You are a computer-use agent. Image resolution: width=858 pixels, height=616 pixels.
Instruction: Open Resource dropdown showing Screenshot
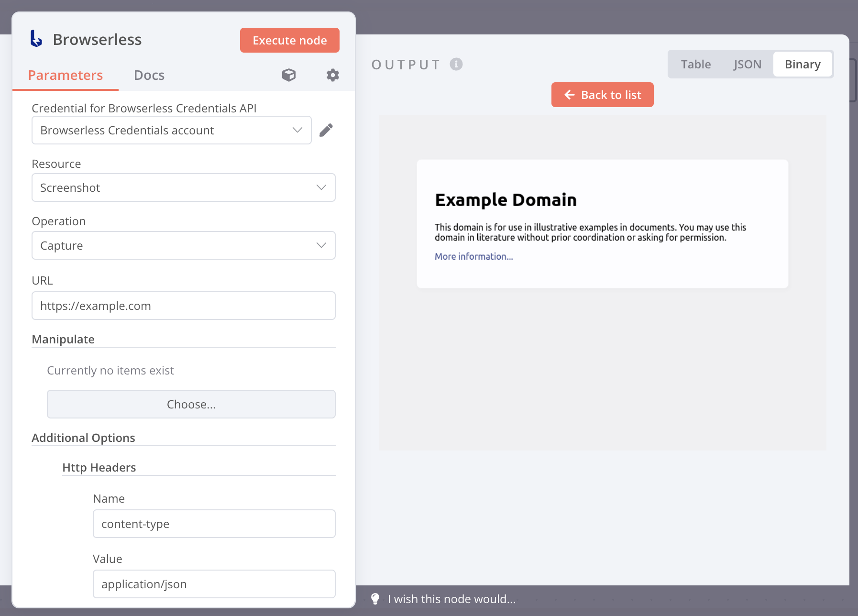184,187
